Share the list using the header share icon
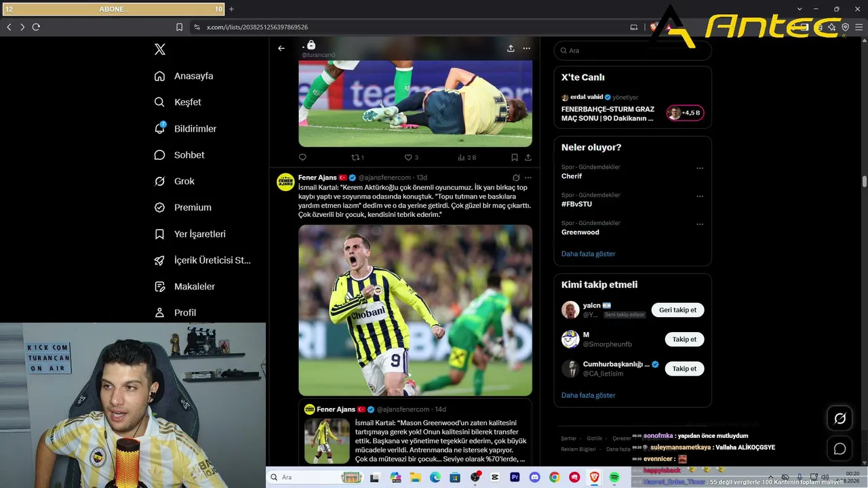 [x=511, y=49]
